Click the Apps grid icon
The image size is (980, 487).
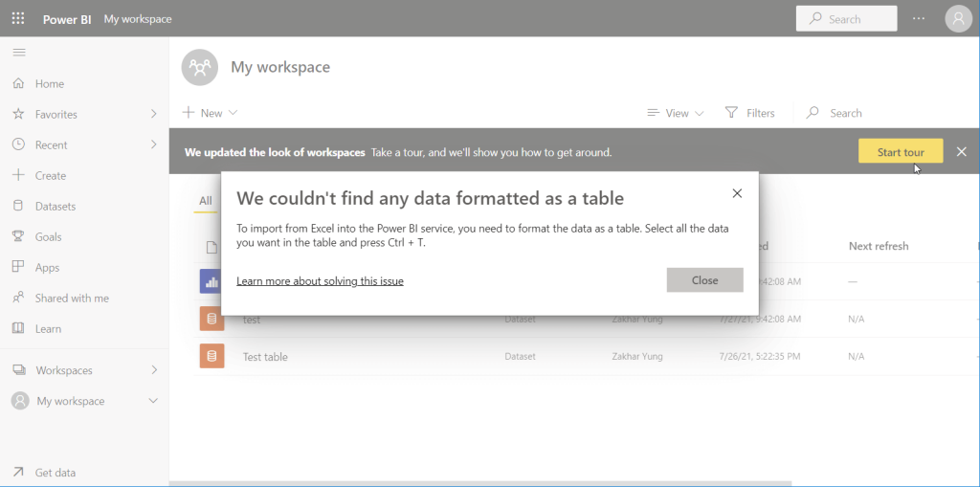19,267
